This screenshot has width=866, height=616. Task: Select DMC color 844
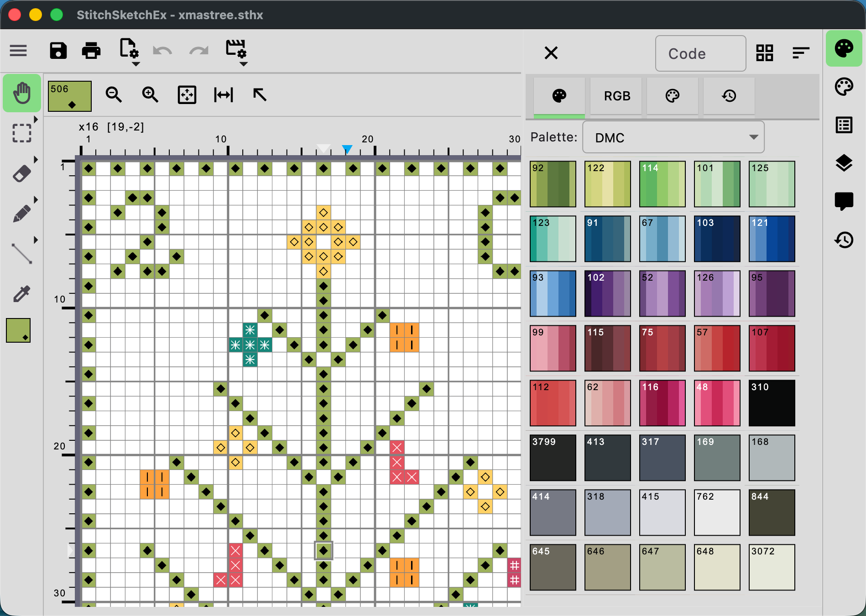click(x=772, y=512)
